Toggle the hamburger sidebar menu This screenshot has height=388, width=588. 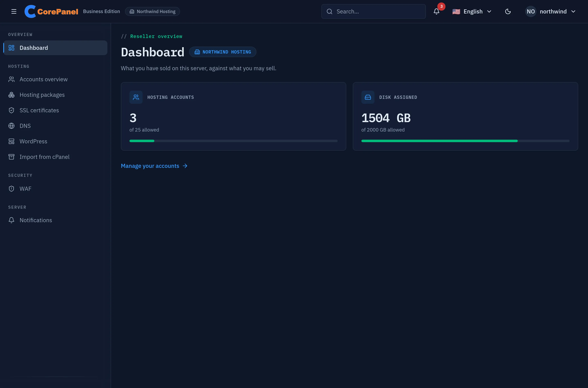pyautogui.click(x=14, y=11)
